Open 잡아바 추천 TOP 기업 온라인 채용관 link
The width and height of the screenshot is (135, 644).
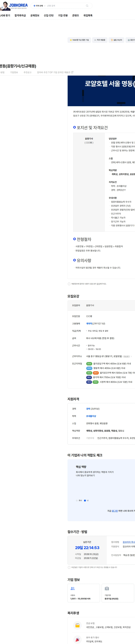[55, 72]
